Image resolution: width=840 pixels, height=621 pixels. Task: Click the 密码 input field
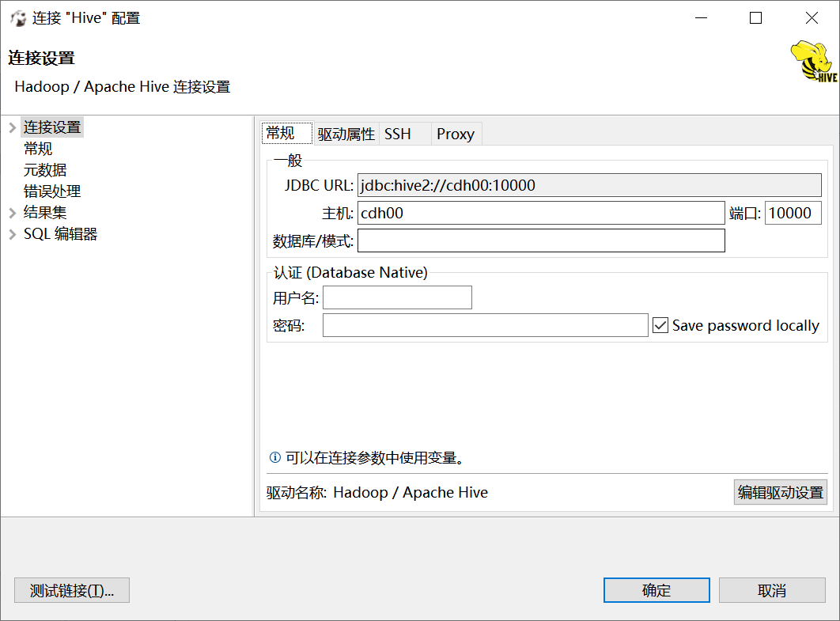coord(486,325)
